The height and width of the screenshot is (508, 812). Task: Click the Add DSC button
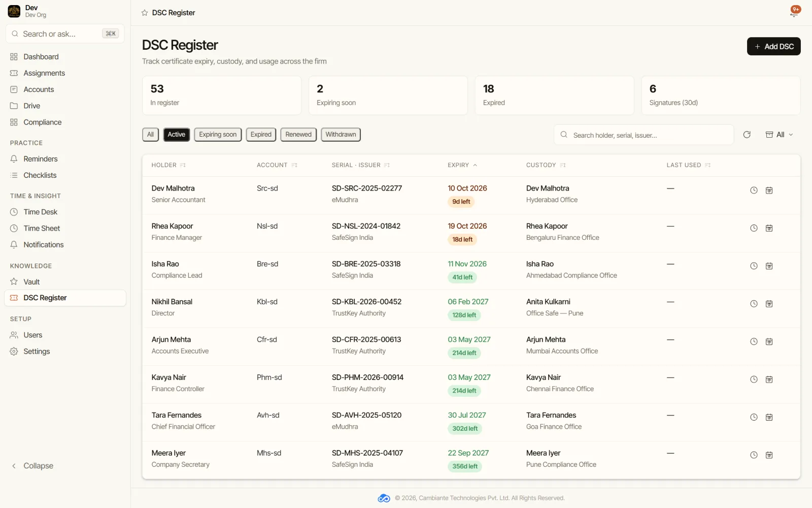773,46
